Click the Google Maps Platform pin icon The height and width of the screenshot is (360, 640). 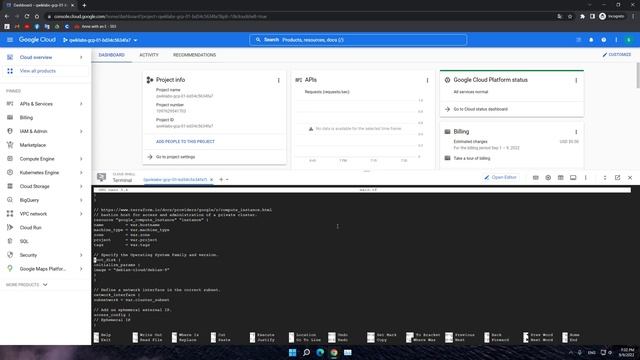coord(10,269)
